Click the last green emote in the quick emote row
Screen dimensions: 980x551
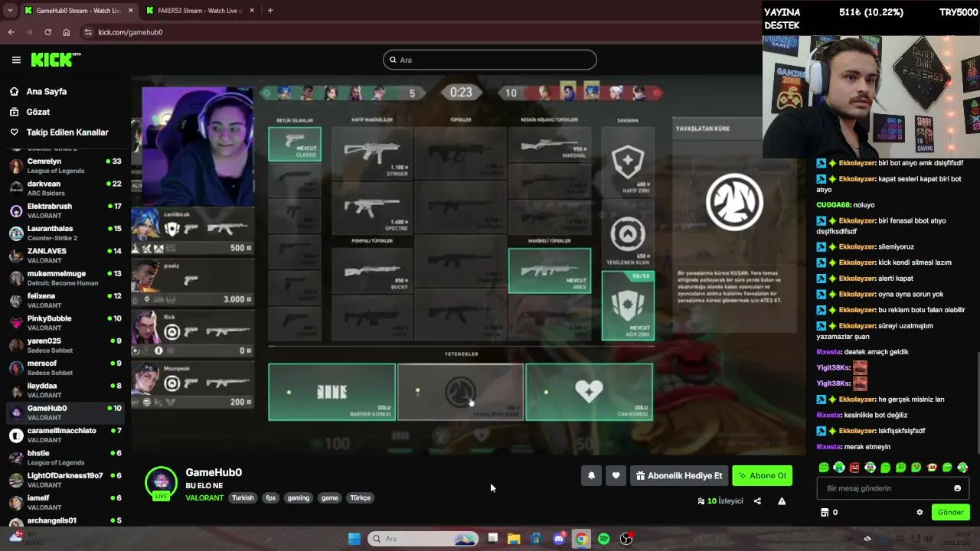point(962,468)
